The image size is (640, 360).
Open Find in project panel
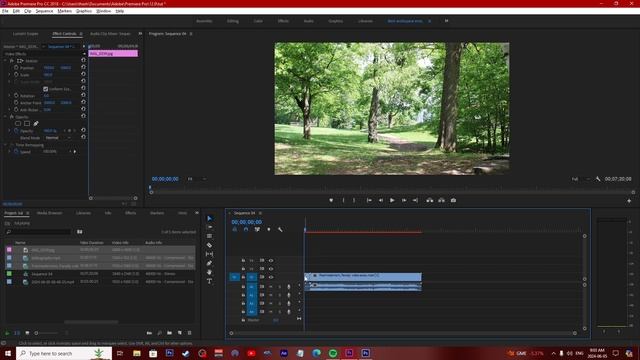[x=159, y=333]
